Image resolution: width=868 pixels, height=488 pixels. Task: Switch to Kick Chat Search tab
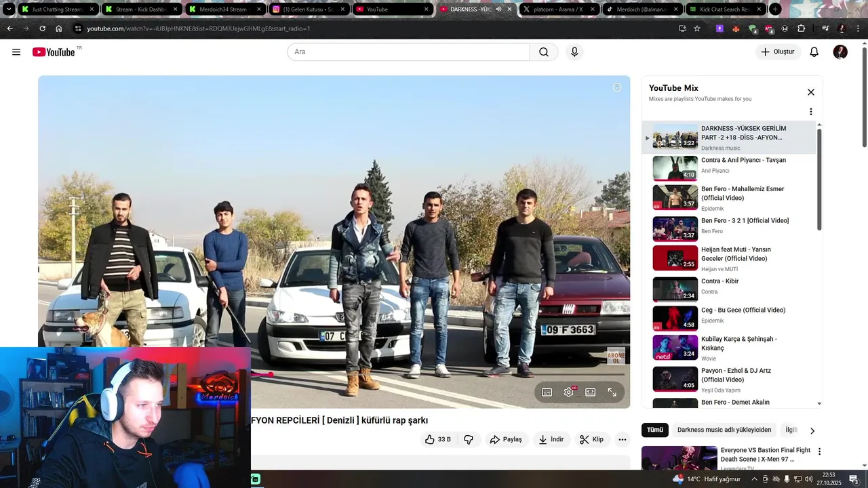click(726, 9)
